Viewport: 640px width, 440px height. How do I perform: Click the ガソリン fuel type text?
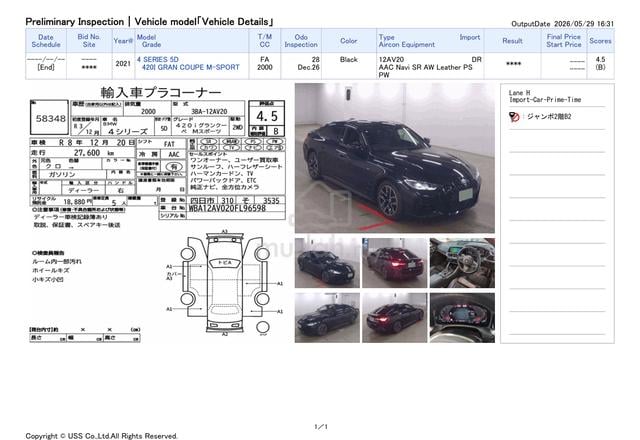click(x=62, y=175)
